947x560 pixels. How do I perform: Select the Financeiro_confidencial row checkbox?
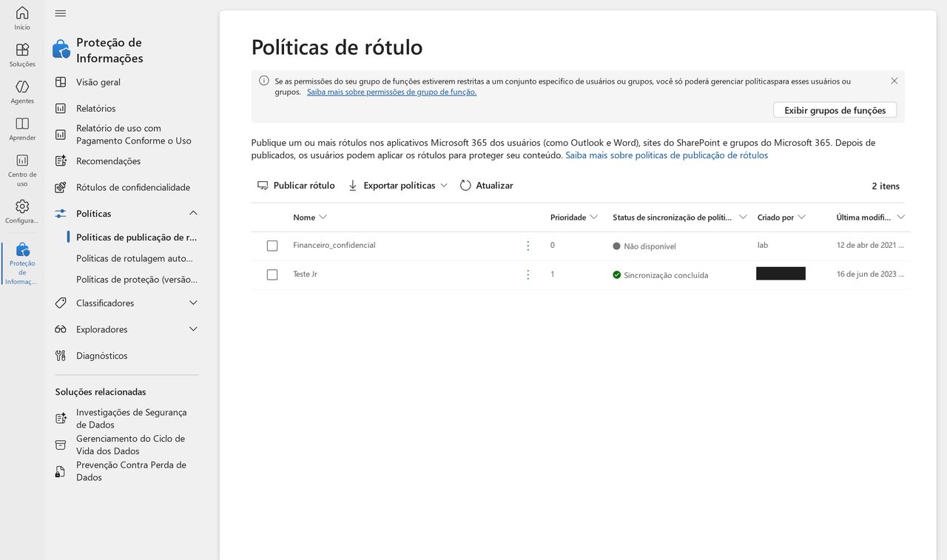tap(272, 246)
